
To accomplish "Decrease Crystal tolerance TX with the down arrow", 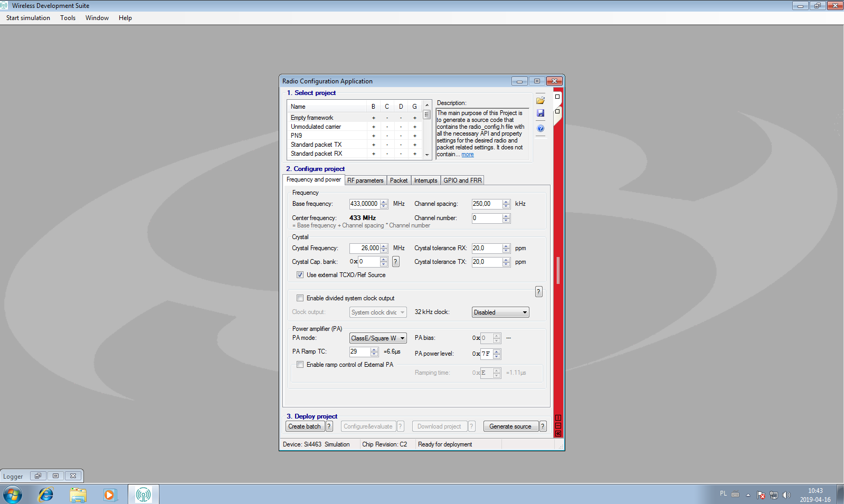I will tap(506, 264).
